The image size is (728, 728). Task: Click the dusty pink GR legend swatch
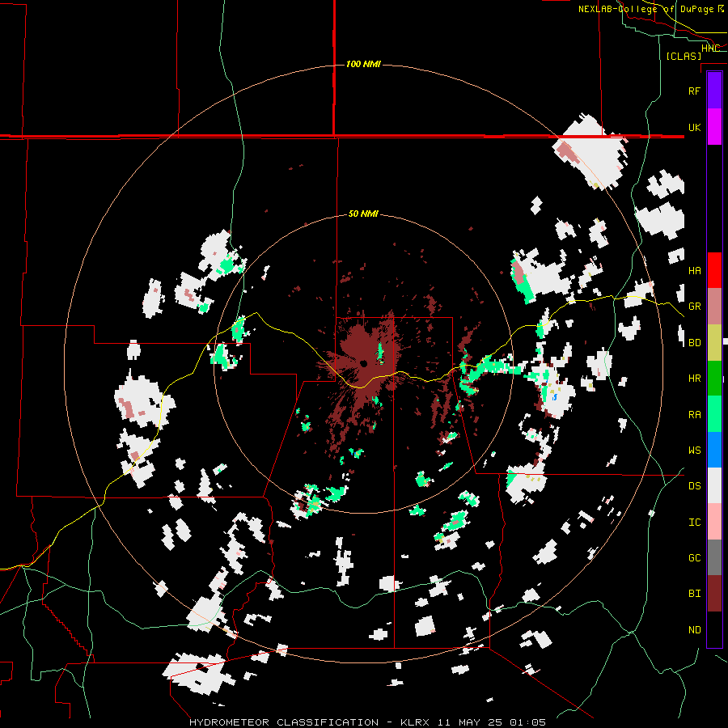pos(714,307)
